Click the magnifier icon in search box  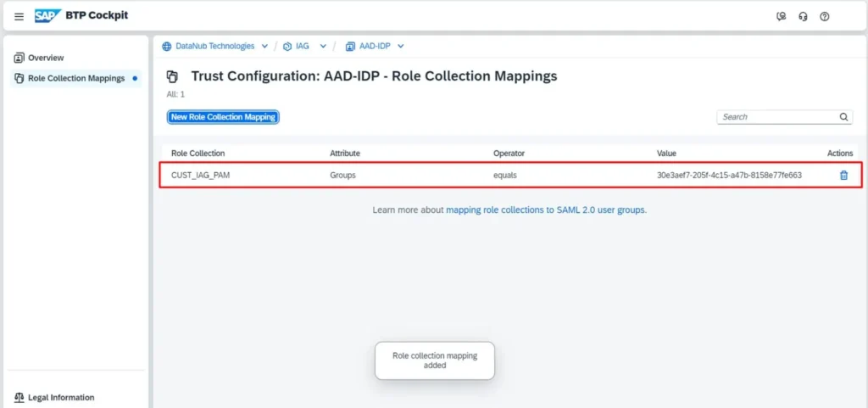click(844, 117)
